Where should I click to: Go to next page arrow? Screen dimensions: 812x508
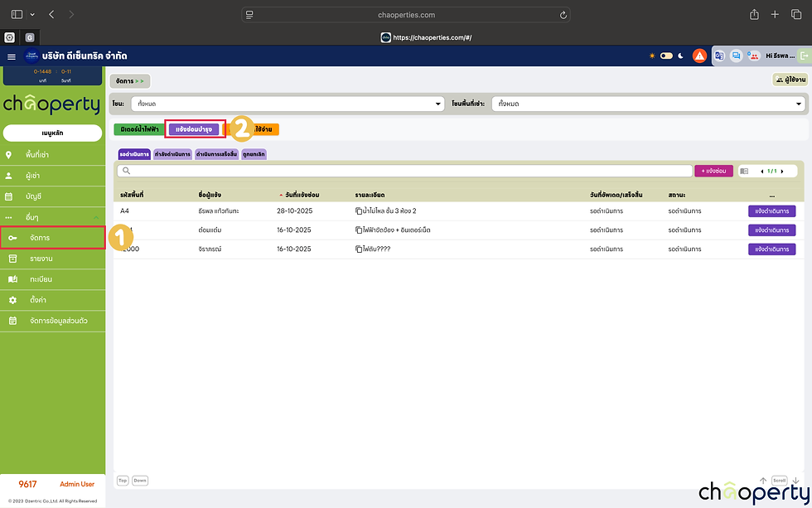(x=782, y=172)
